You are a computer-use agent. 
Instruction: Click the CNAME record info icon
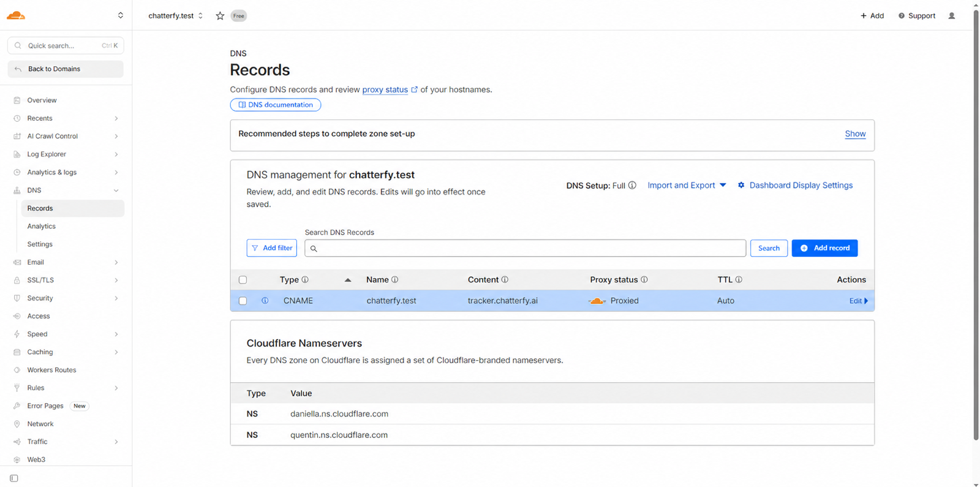[265, 301]
